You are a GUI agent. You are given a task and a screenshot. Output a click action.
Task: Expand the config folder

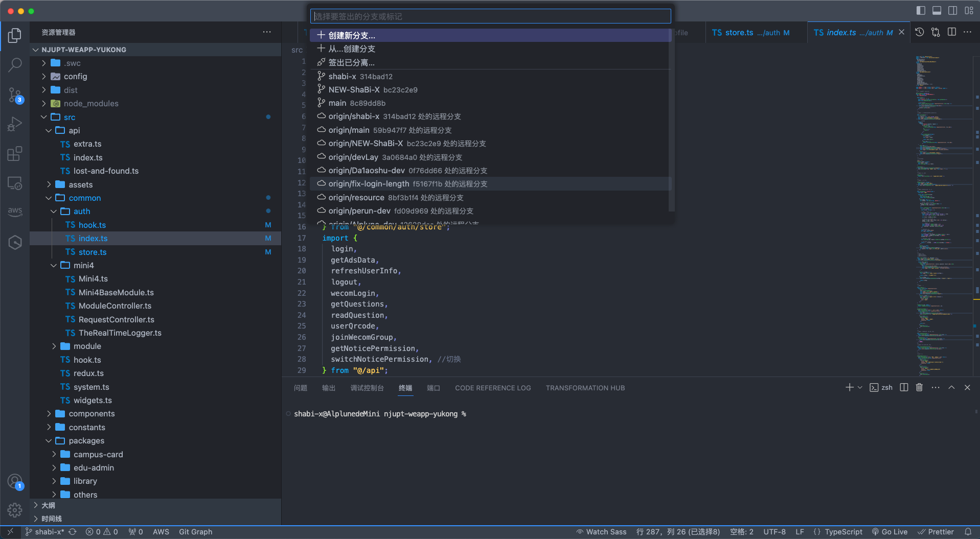pyautogui.click(x=44, y=76)
